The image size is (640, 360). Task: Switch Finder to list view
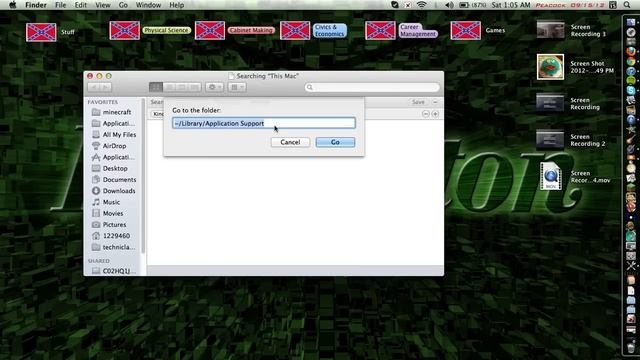[169, 87]
